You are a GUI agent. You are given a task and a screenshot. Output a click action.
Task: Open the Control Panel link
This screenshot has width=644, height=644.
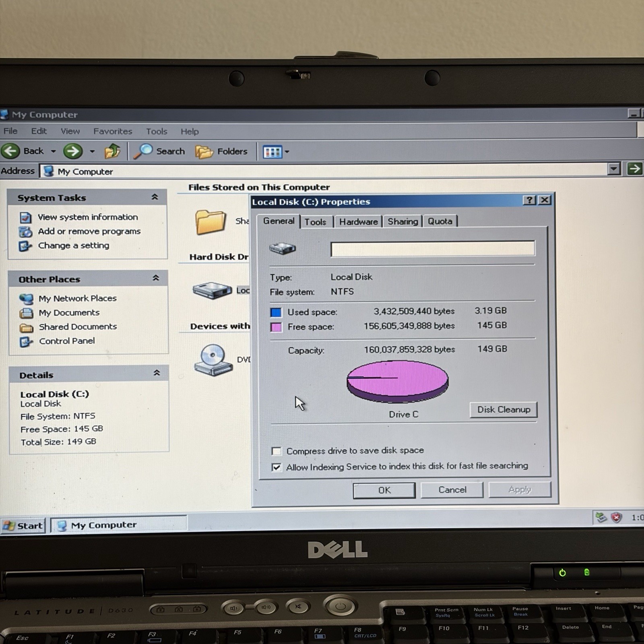[x=67, y=341]
